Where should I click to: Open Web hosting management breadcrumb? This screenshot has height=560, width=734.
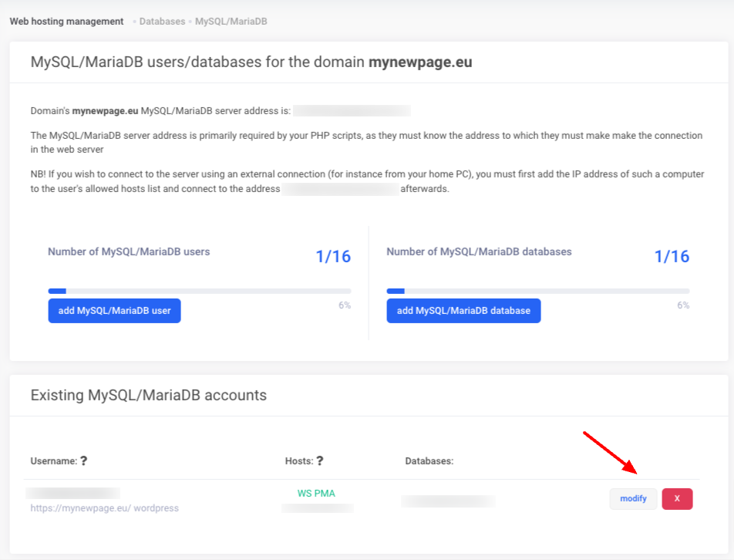click(x=66, y=22)
